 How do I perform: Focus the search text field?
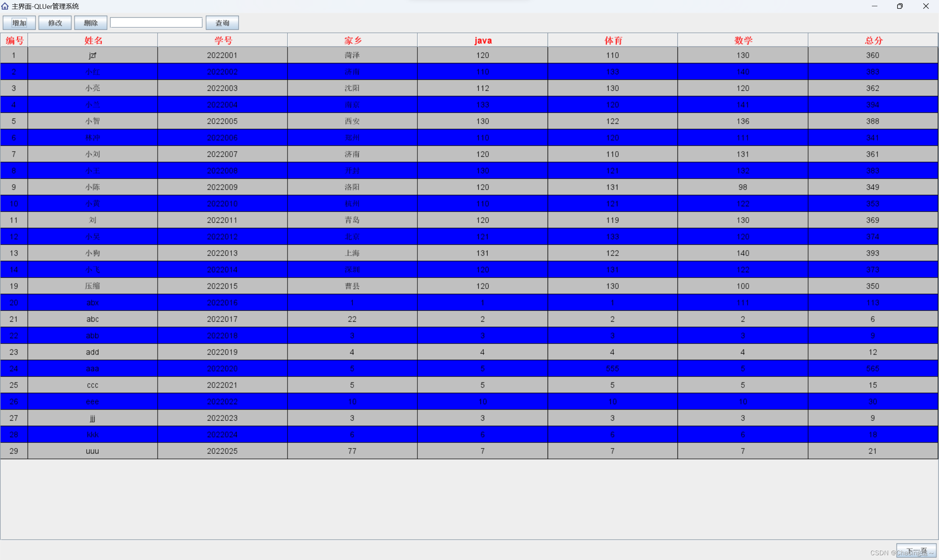[156, 23]
